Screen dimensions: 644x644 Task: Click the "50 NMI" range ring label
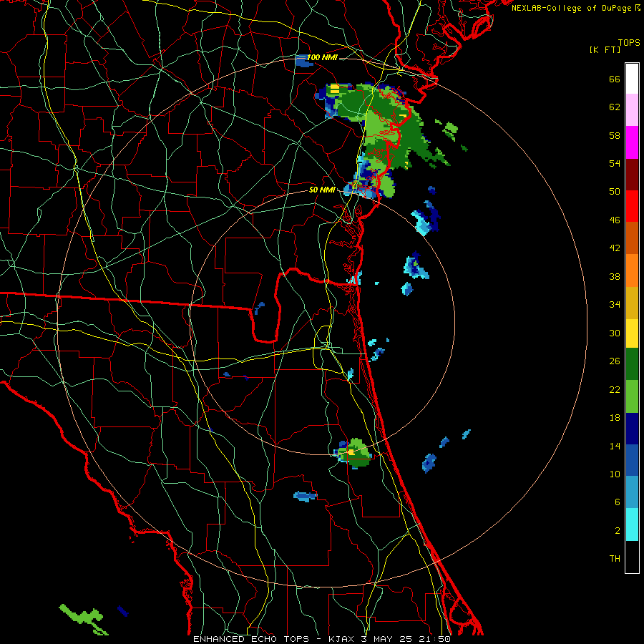(322, 190)
